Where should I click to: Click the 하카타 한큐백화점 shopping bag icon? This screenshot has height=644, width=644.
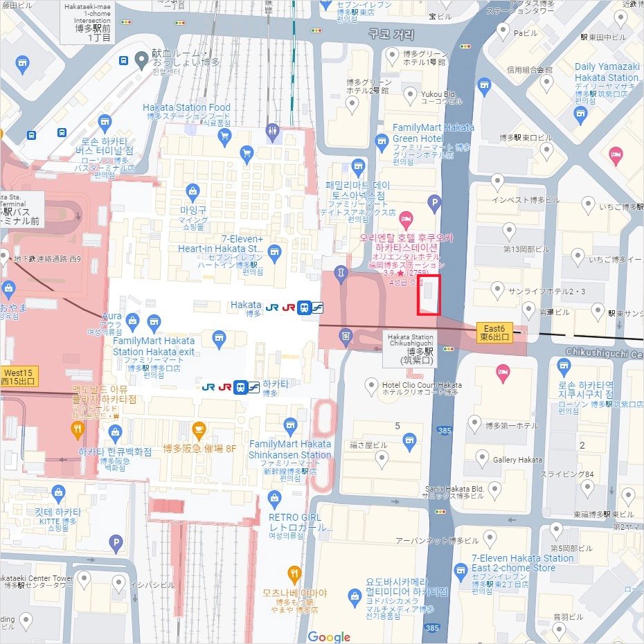[115, 433]
